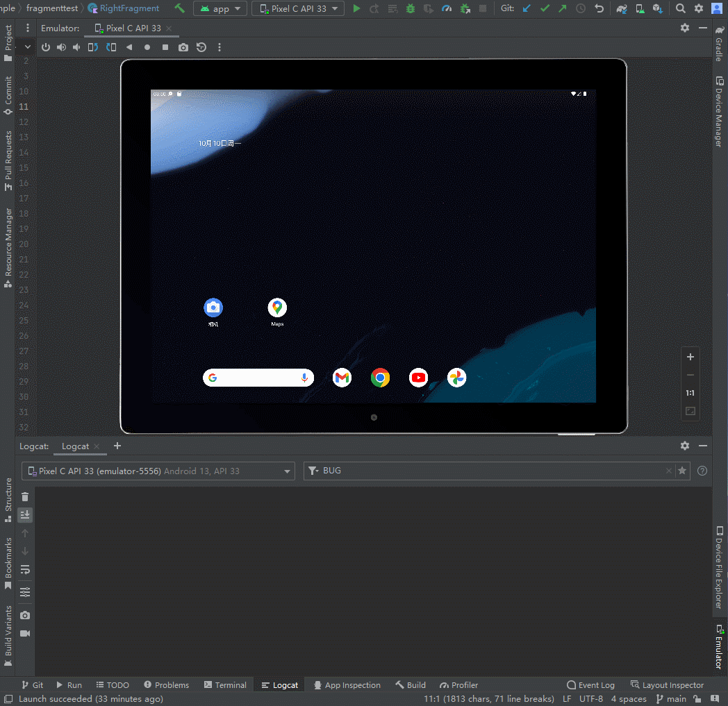Image resolution: width=728 pixels, height=706 pixels.
Task: Toggle scroll to end in Logcat
Action: click(25, 514)
